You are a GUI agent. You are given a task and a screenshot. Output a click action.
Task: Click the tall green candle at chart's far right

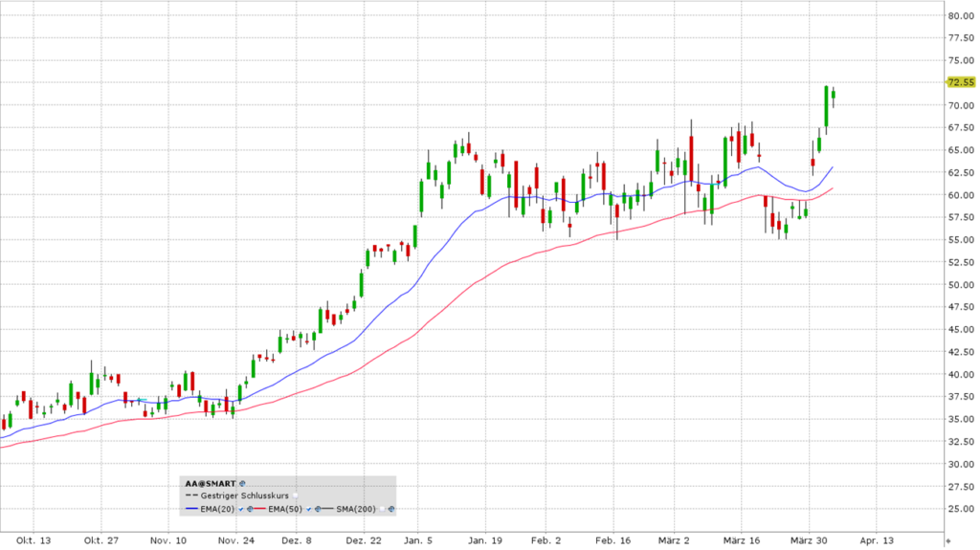(x=826, y=108)
